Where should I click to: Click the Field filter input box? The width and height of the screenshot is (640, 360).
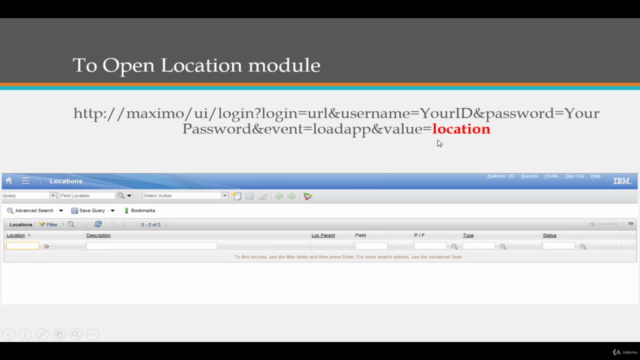pyautogui.click(x=371, y=246)
